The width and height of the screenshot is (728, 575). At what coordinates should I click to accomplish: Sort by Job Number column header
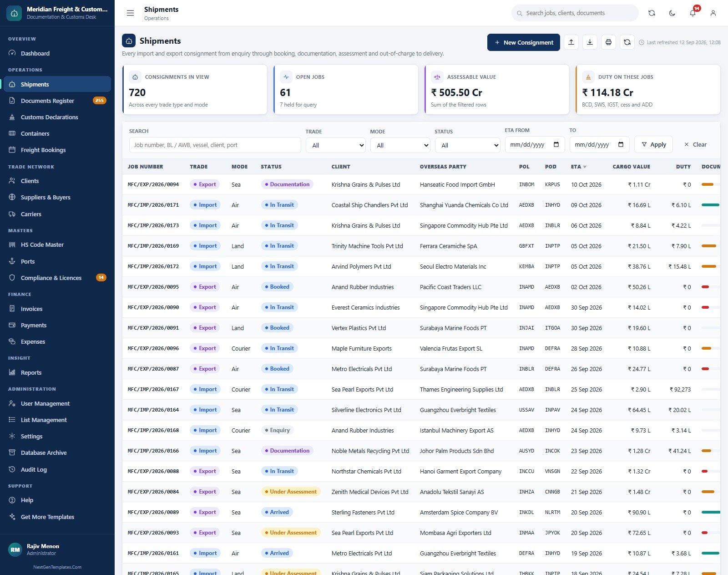pos(145,167)
